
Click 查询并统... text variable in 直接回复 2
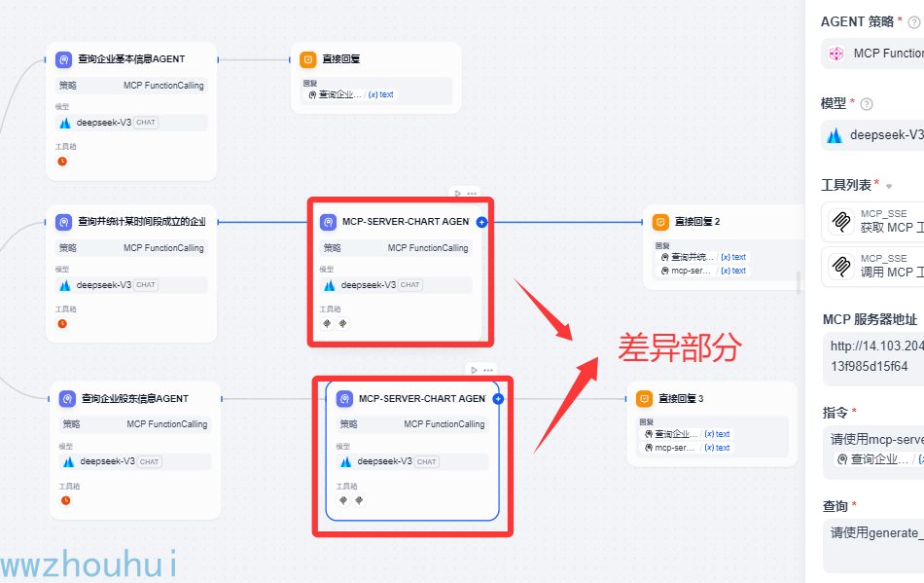703,257
